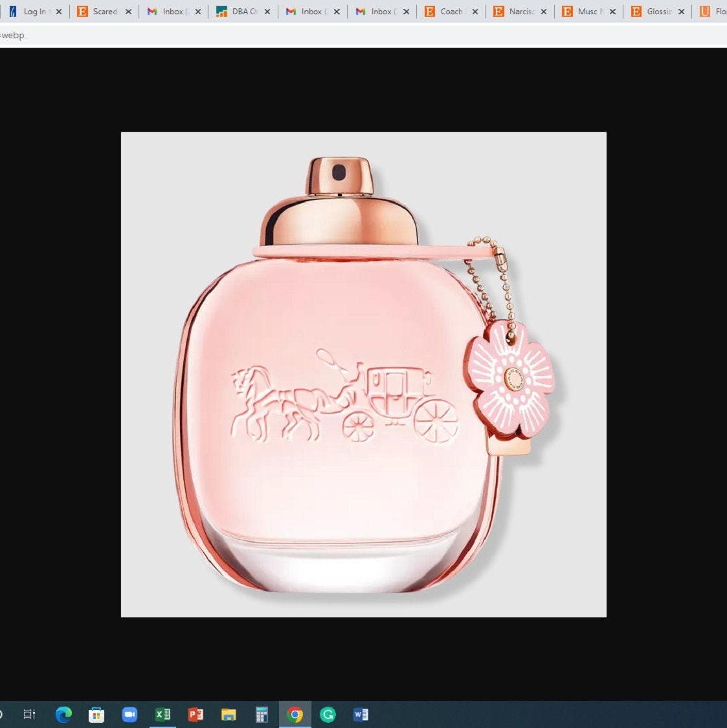Open Excel from the taskbar
Viewport: 727px width, 728px height.
tap(162, 714)
